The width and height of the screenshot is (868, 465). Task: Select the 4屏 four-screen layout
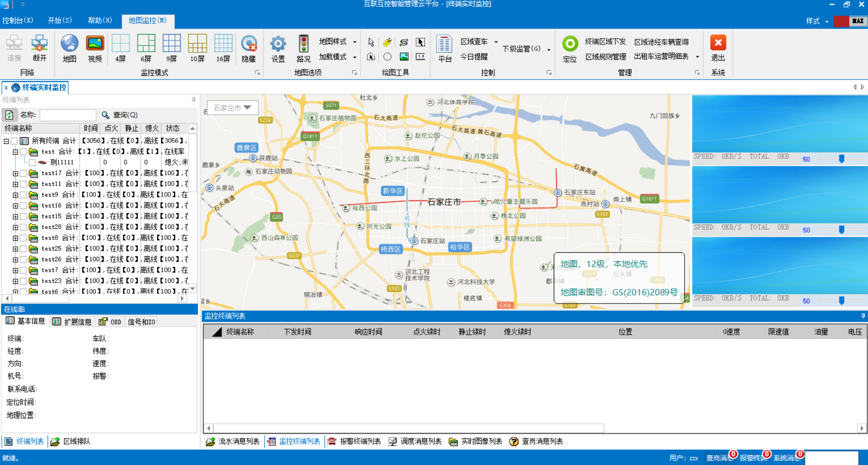coord(120,48)
